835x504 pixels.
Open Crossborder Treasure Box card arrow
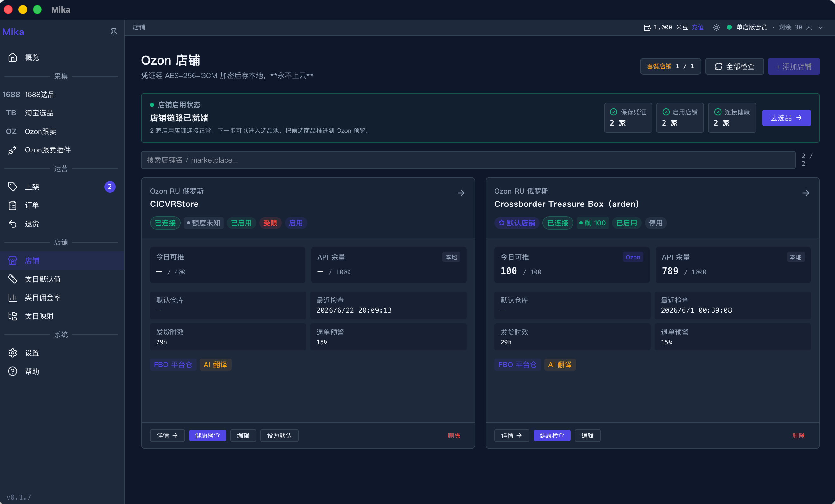[806, 193]
